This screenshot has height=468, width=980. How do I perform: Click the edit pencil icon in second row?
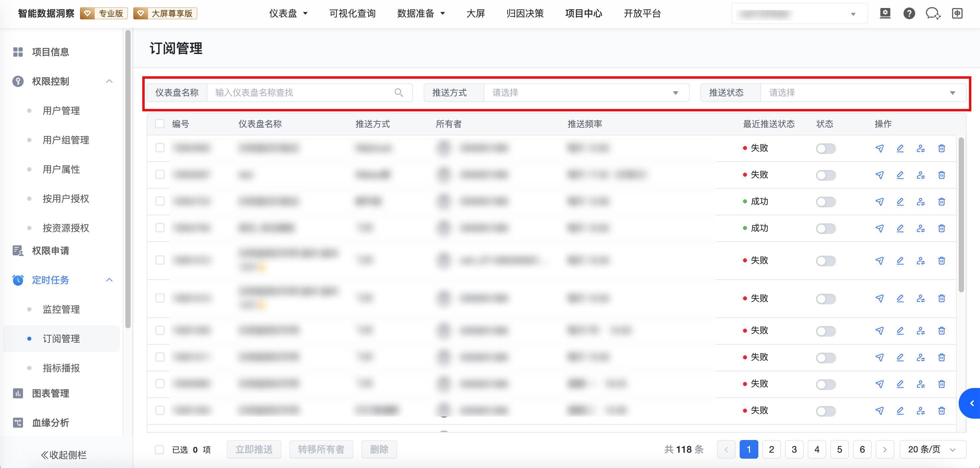[x=900, y=175]
